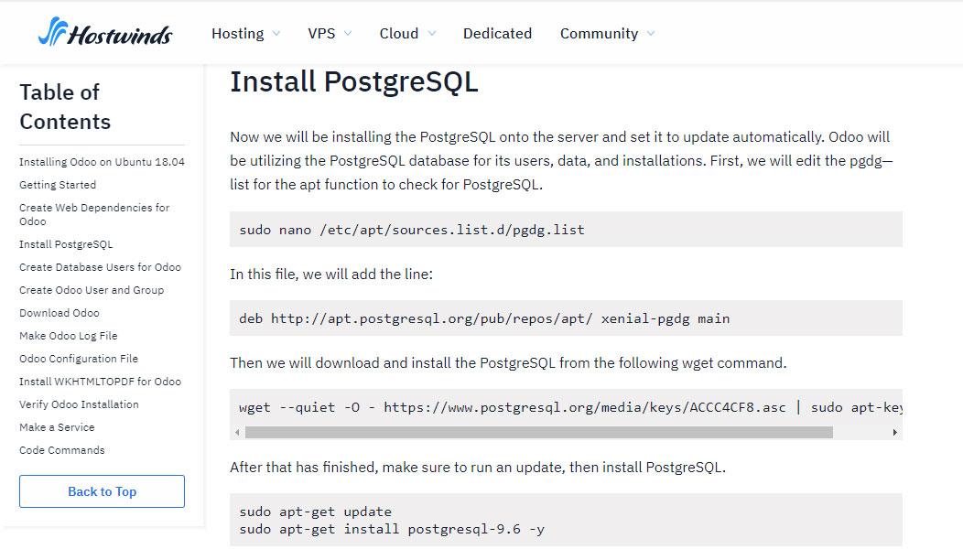Click the 'deb http://apt.postgresql.org' repository line
This screenshot has height=560, width=963.
(484, 318)
